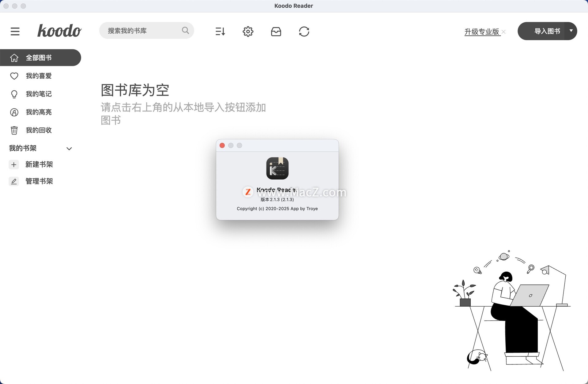Dismiss the 升级专业版 prompt with the X
The width and height of the screenshot is (588, 384).
pos(503,32)
